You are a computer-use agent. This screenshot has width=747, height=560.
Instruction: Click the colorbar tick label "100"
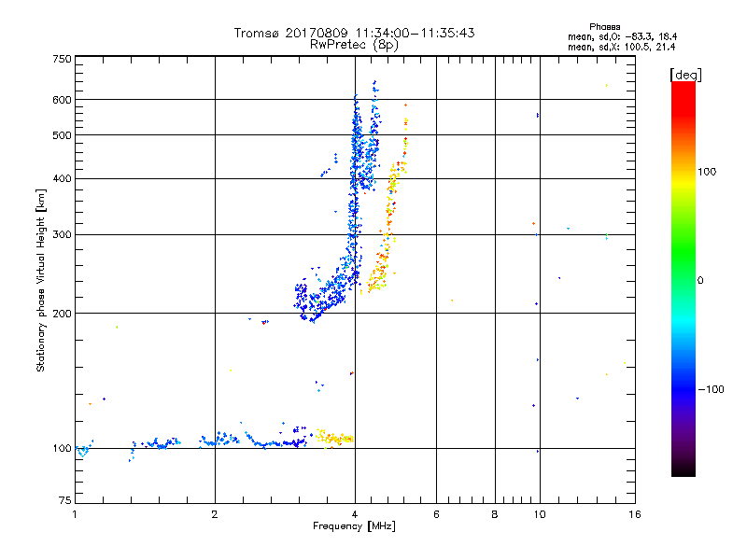pyautogui.click(x=707, y=172)
